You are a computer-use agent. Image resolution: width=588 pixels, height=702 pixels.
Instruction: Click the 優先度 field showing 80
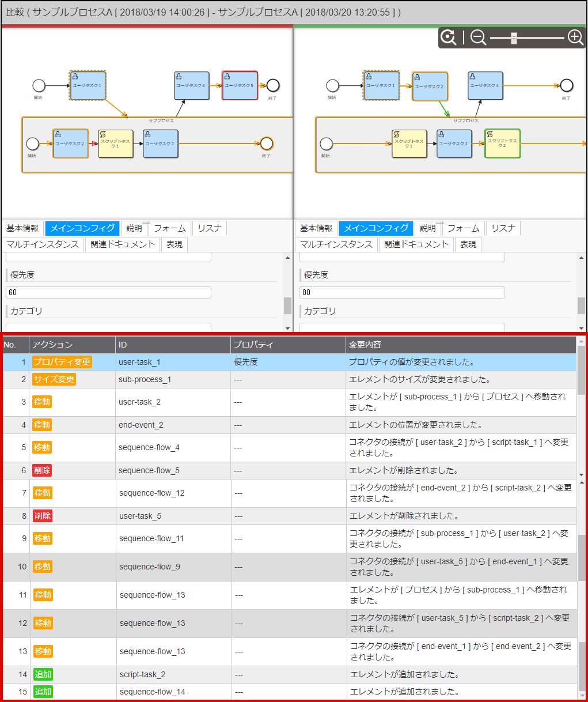[x=402, y=292]
